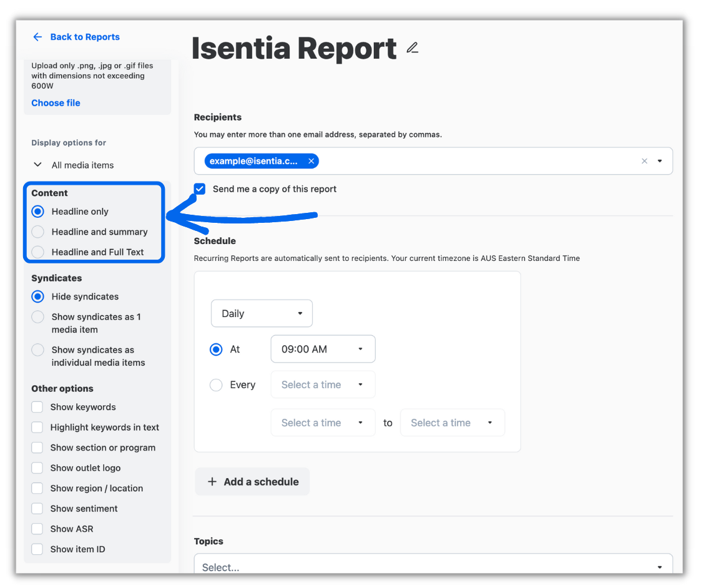The height and width of the screenshot is (588, 701).
Task: Select Headline and summary content option
Action: pyautogui.click(x=38, y=232)
